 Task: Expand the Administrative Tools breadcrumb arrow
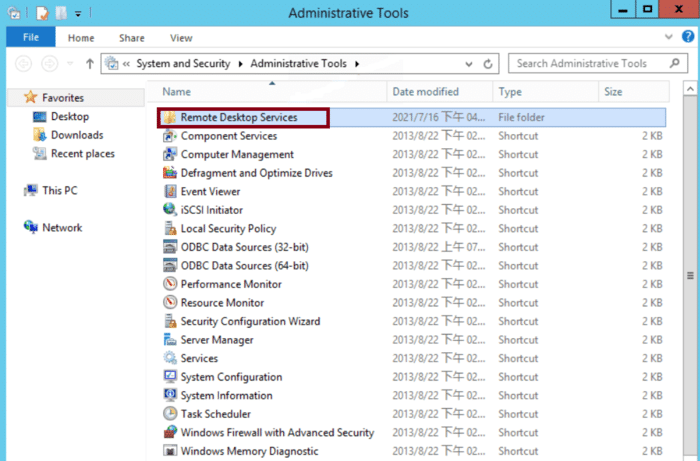(x=357, y=64)
